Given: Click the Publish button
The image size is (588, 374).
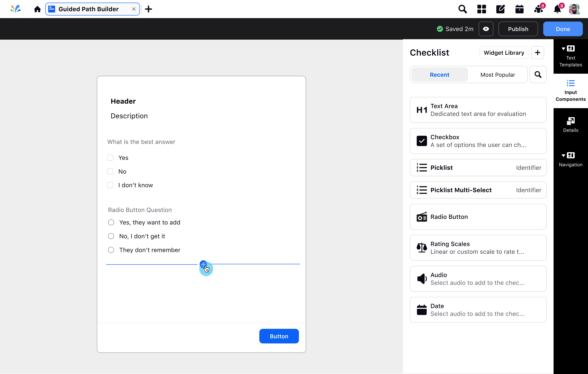Looking at the screenshot, I should click(x=518, y=29).
